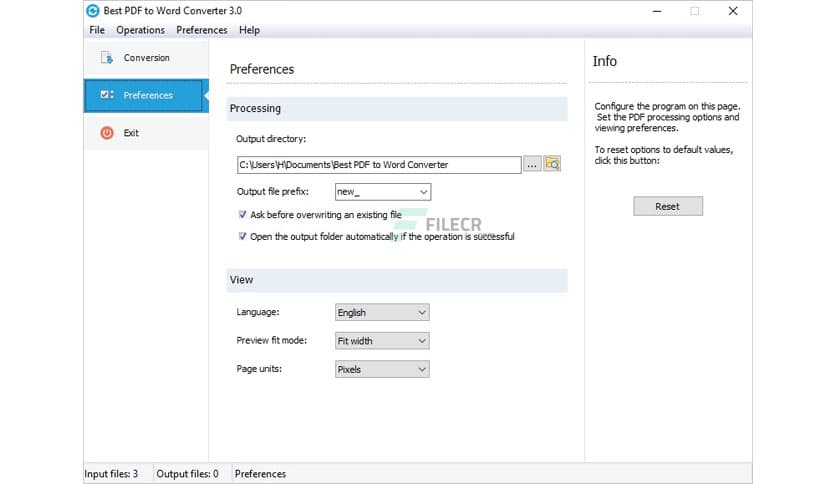Select the Exit sidebar item
The width and height of the screenshot is (836, 484).
point(146,133)
